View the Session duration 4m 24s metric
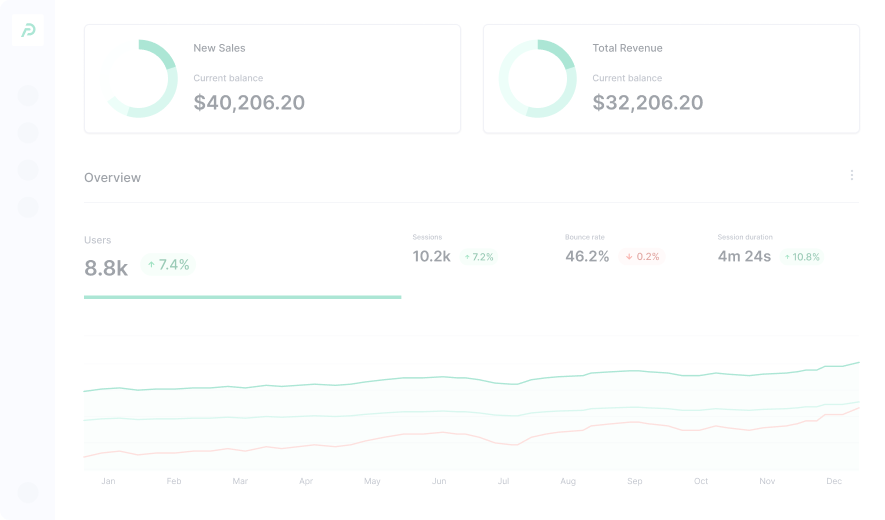 click(744, 256)
